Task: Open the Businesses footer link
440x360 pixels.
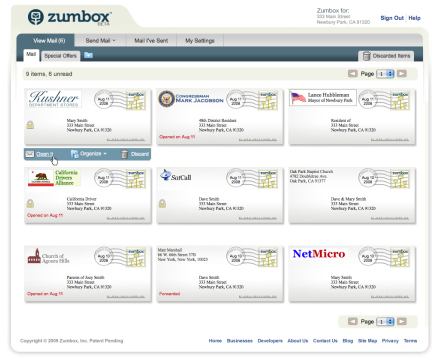Action: pos(240,341)
